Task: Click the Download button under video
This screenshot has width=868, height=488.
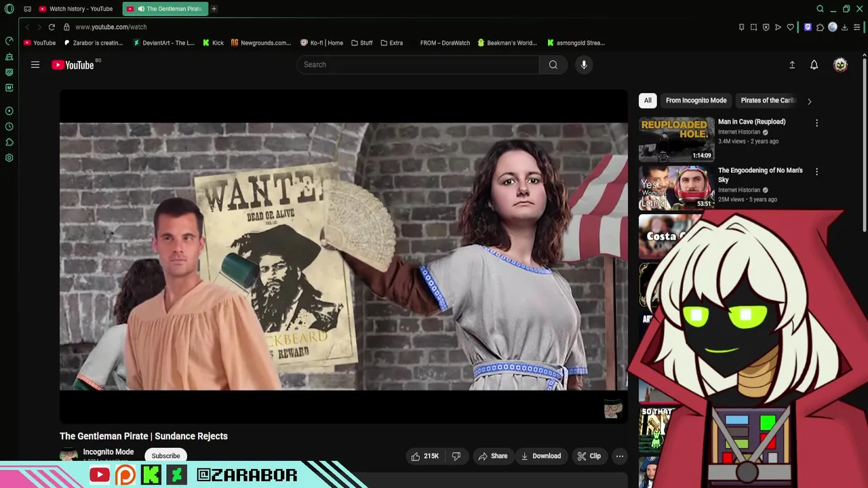Action: coord(541,456)
